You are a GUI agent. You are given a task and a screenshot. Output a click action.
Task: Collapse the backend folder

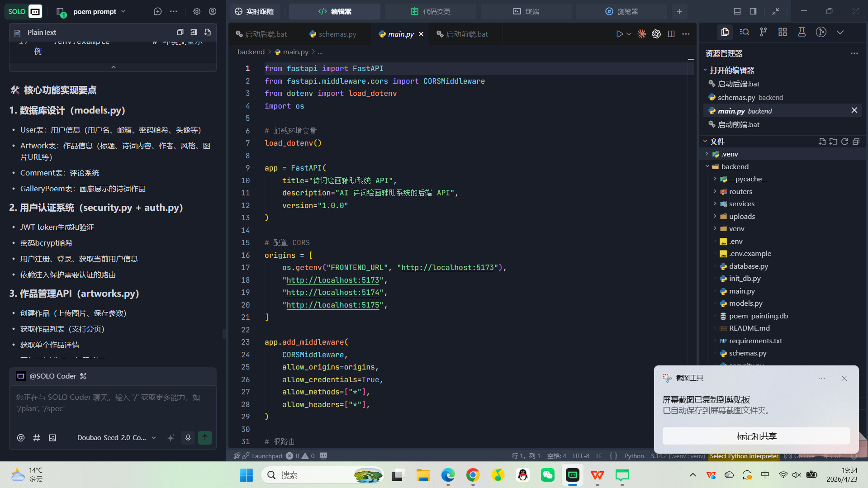coord(707,166)
